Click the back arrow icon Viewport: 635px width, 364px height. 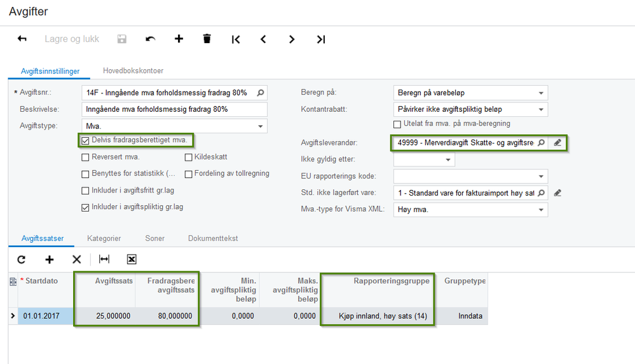22,39
